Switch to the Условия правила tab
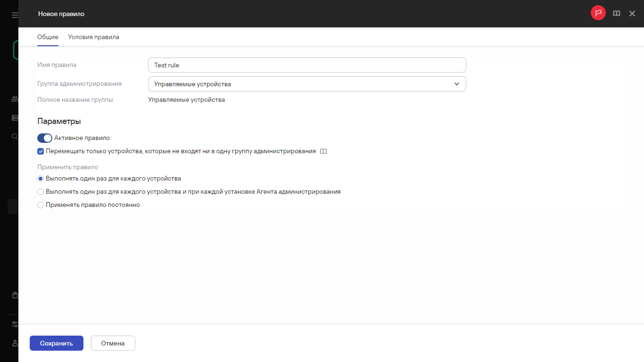 click(x=93, y=37)
